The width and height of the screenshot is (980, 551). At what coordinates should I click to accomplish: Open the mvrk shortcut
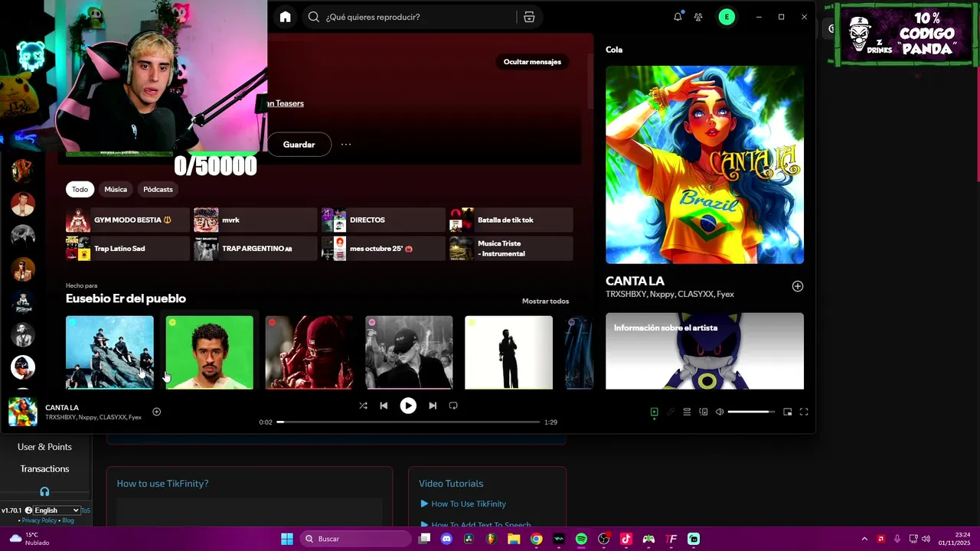click(x=255, y=220)
